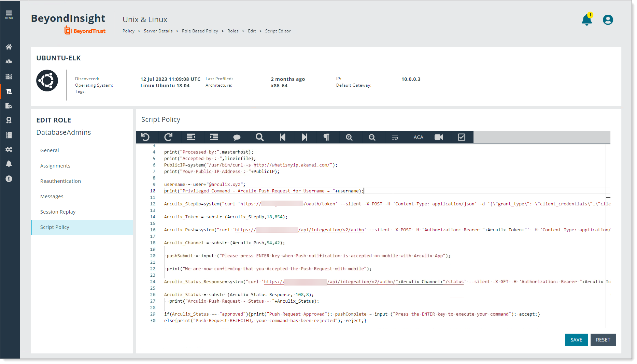The width and height of the screenshot is (637, 364).
Task: Open the tasks list sidebar icon
Action: tap(9, 135)
